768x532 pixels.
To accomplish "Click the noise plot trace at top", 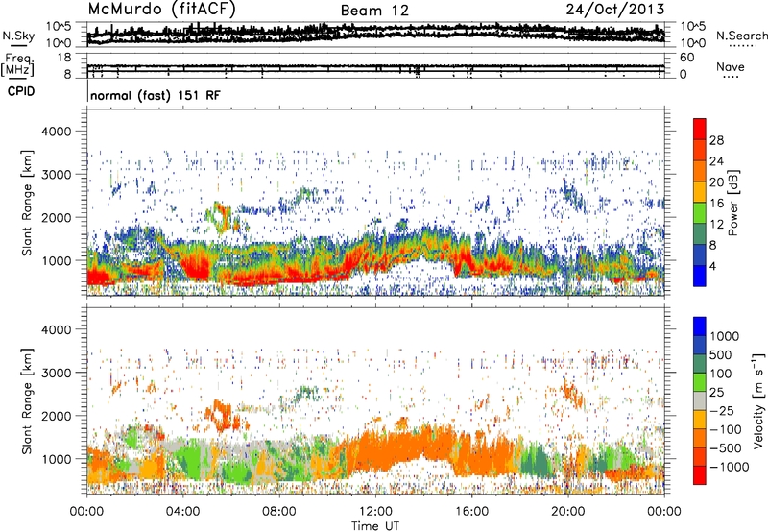I will (x=375, y=33).
